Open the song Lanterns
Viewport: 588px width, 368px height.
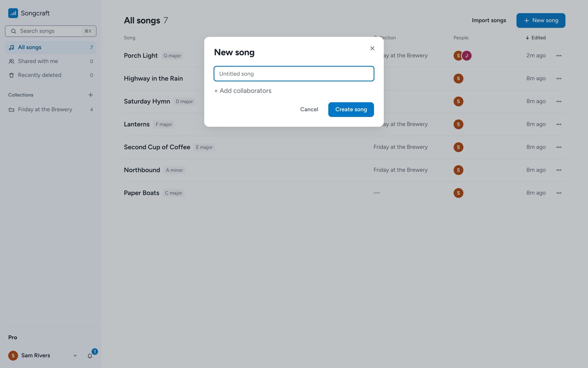137,124
